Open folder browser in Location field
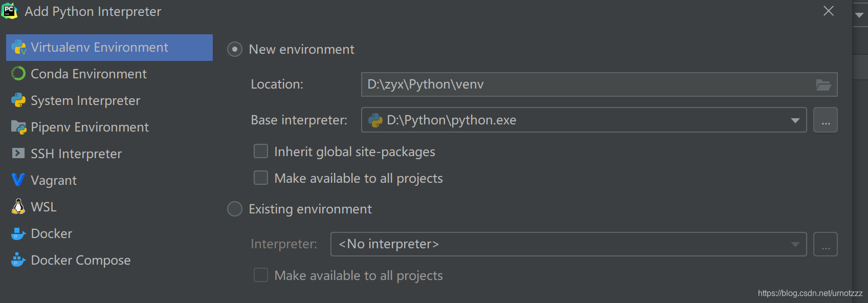The image size is (868, 303). click(823, 85)
